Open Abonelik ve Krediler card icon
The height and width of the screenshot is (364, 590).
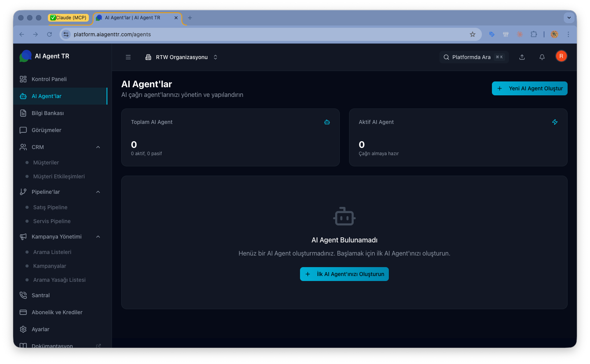pos(23,312)
